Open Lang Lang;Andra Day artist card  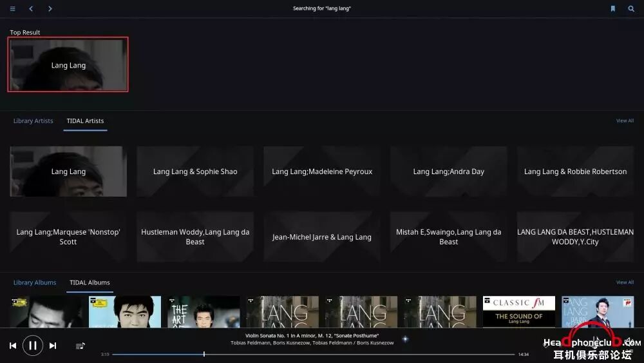point(448,172)
